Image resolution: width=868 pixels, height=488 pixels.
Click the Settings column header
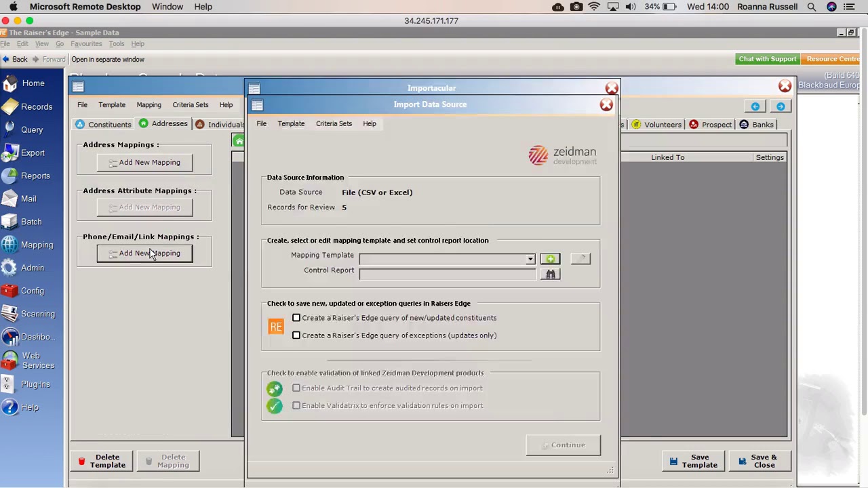coord(770,157)
